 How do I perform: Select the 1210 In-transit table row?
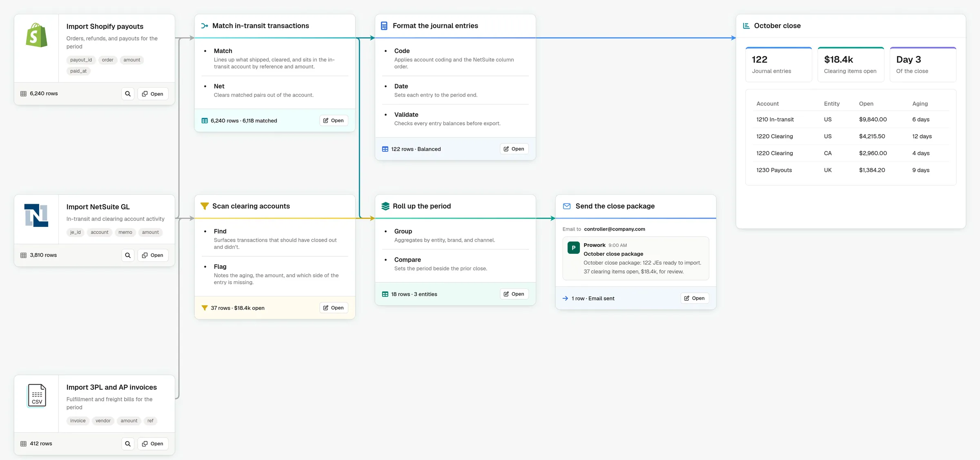click(x=851, y=120)
